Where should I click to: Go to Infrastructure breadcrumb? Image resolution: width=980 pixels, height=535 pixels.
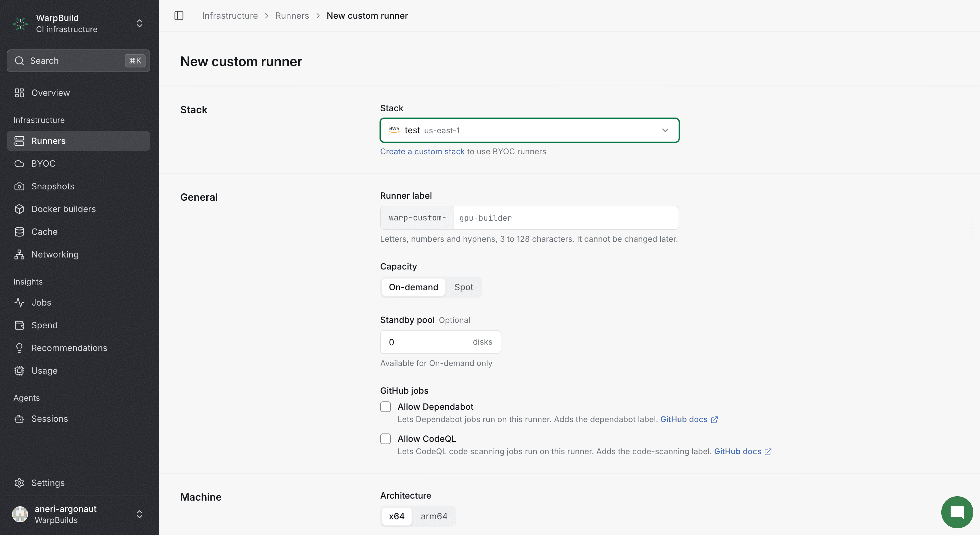230,16
